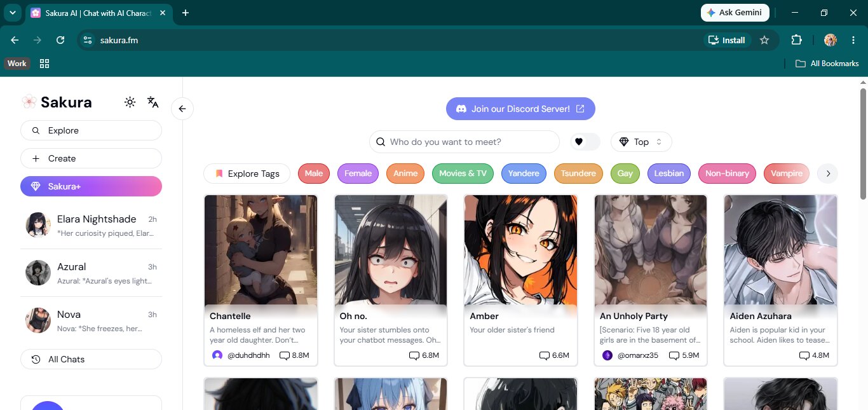The height and width of the screenshot is (410, 868).
Task: Click the magnifier icon in character search
Action: pyautogui.click(x=381, y=142)
